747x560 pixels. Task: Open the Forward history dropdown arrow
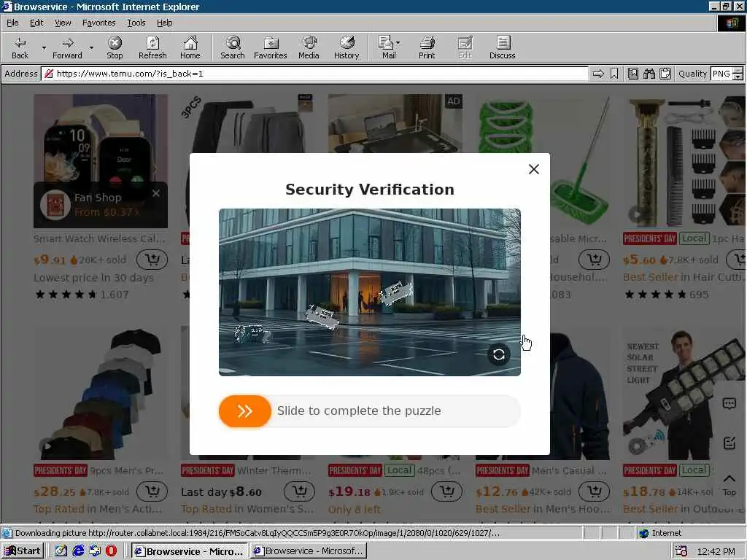[x=91, y=47]
